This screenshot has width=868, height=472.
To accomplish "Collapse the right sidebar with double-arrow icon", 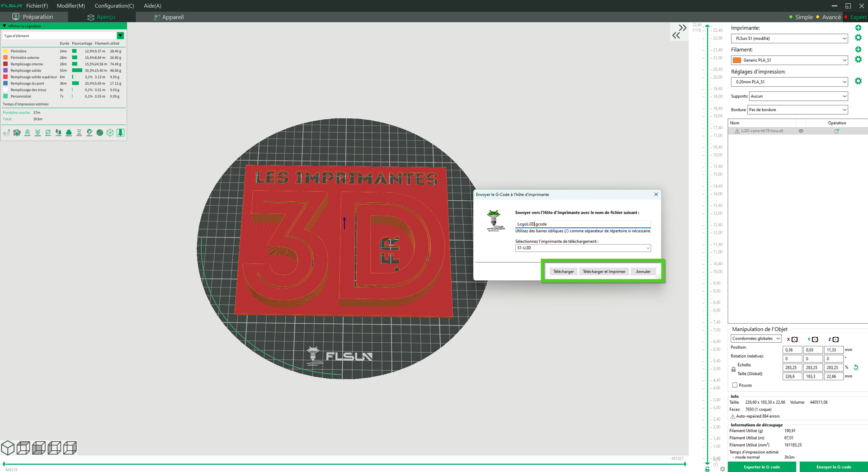I will pyautogui.click(x=679, y=31).
